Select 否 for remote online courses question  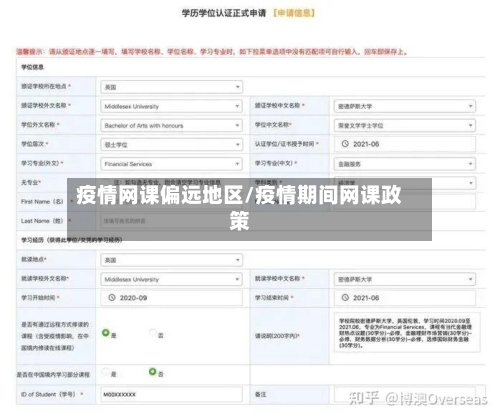153,332
